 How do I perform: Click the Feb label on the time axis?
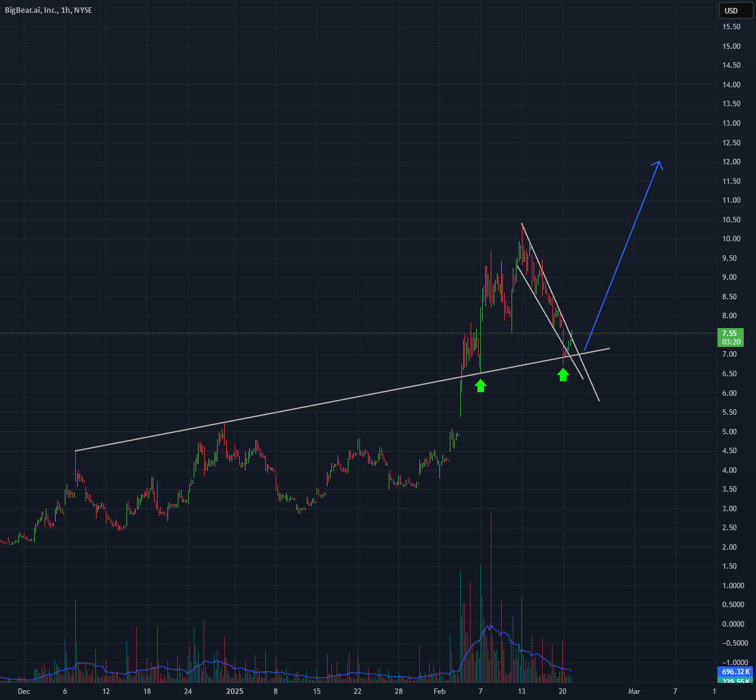click(x=439, y=691)
